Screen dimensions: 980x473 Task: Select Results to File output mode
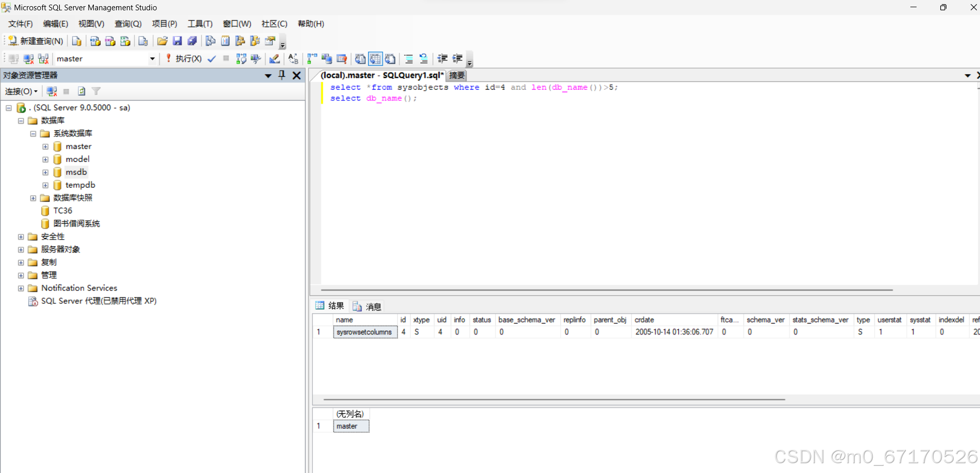pos(390,59)
